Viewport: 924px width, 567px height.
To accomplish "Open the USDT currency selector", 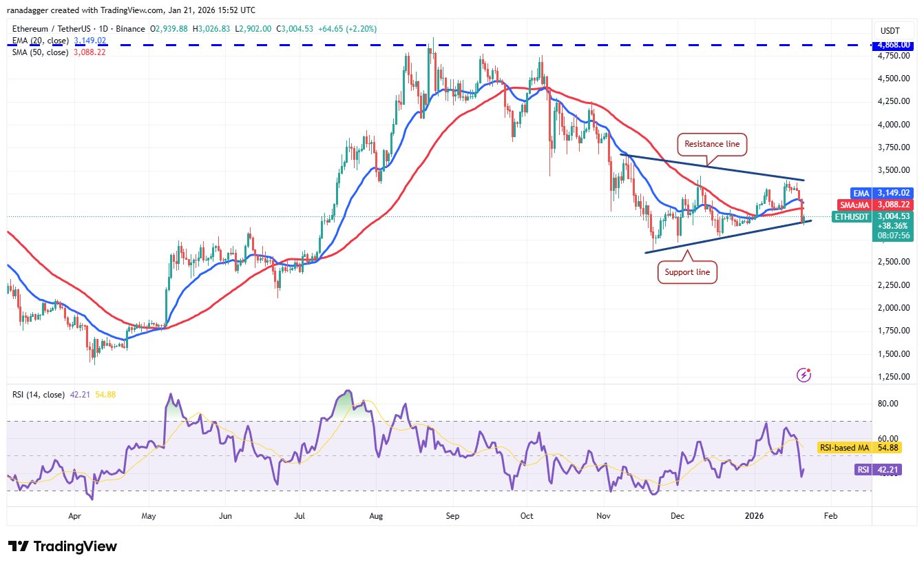I will 891,30.
